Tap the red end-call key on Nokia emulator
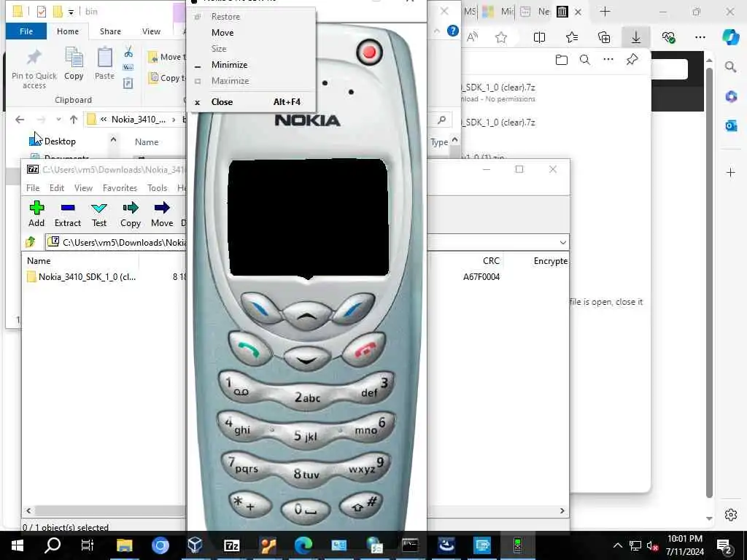 pyautogui.click(x=364, y=350)
